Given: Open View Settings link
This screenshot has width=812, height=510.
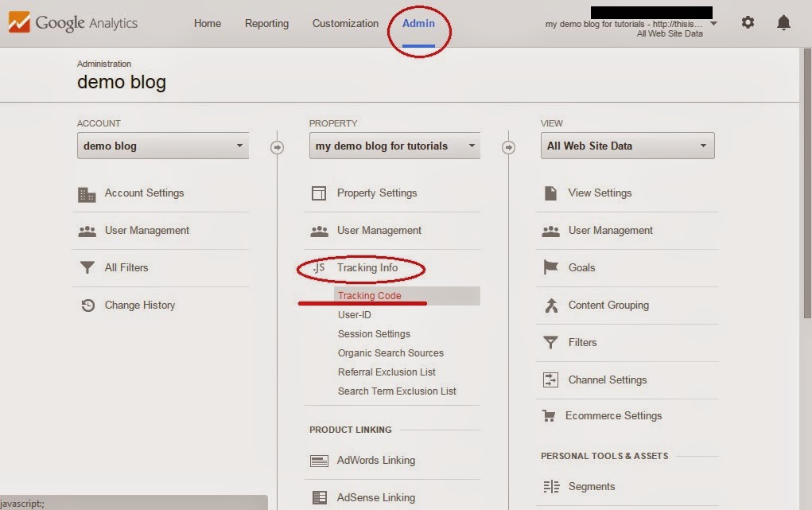Looking at the screenshot, I should 600,193.
